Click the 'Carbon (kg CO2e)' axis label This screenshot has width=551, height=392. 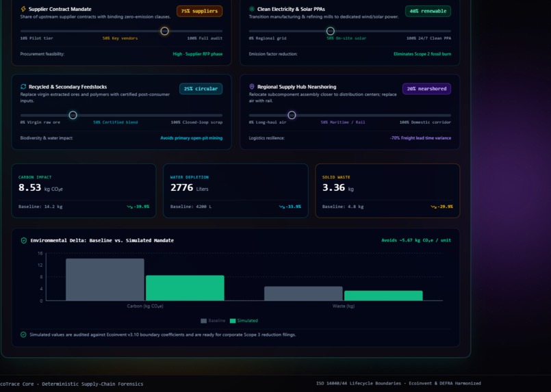pyautogui.click(x=145, y=306)
